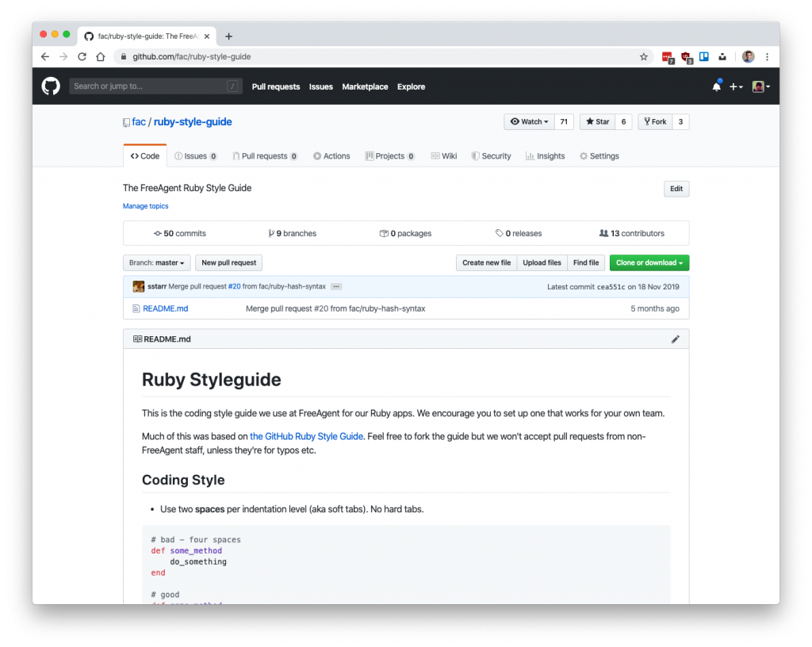This screenshot has width=812, height=647.
Task: Click the browser forward arrow
Action: [63, 57]
